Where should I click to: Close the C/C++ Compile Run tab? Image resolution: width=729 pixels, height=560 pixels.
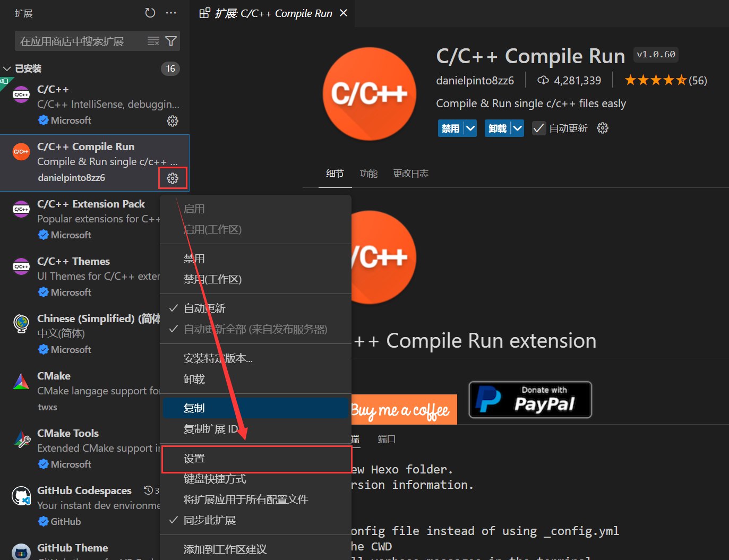pyautogui.click(x=344, y=13)
